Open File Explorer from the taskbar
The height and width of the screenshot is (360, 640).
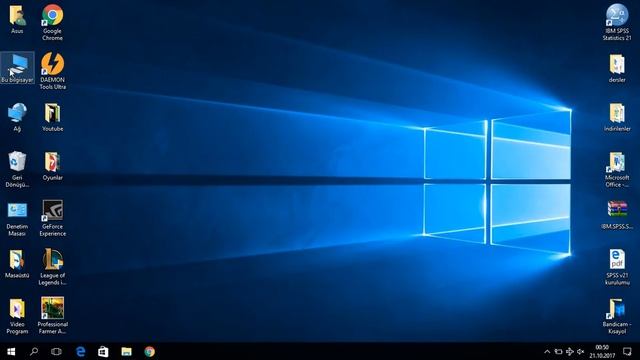[126, 351]
